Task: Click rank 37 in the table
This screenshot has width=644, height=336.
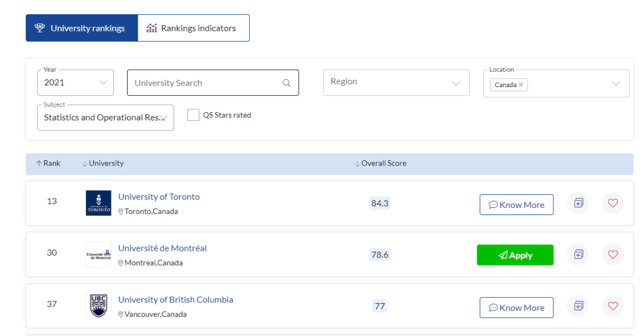Action: [x=52, y=304]
